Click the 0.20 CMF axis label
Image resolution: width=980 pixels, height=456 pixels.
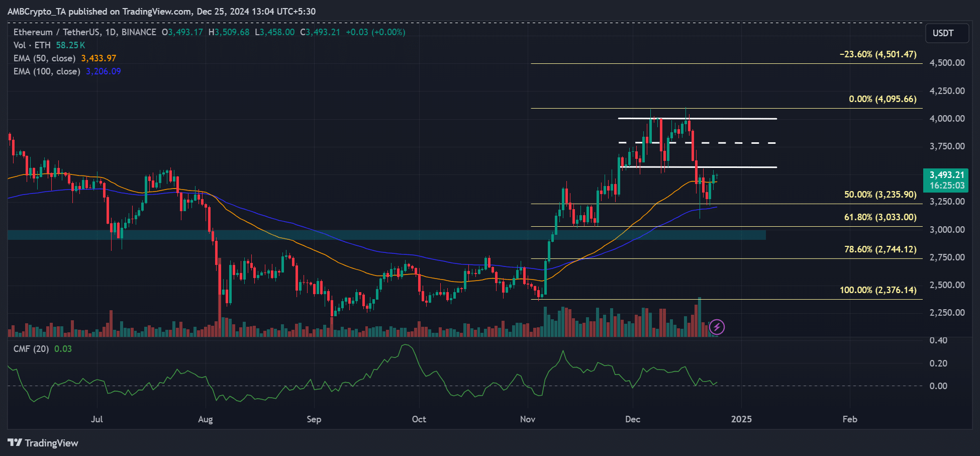tap(938, 363)
